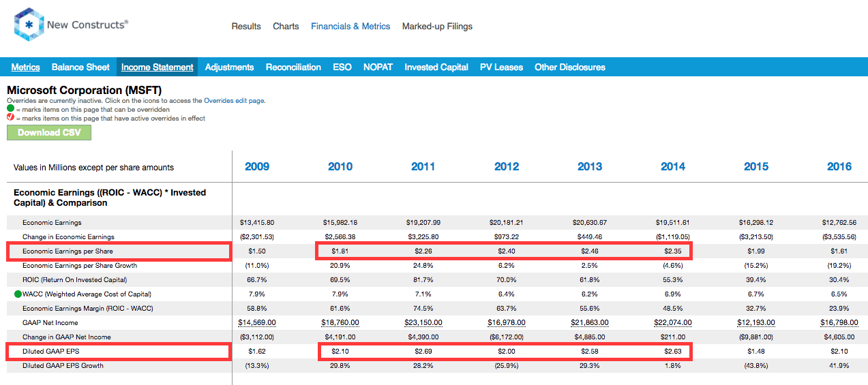Click Economic Earnings per Share Growth label
Viewport: 868px width, 385px height.
click(80, 266)
